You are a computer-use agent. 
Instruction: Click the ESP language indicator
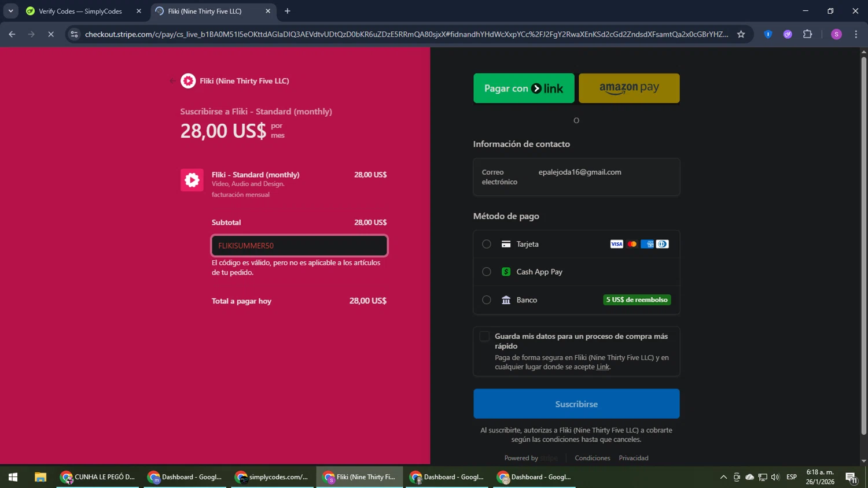[x=792, y=477]
